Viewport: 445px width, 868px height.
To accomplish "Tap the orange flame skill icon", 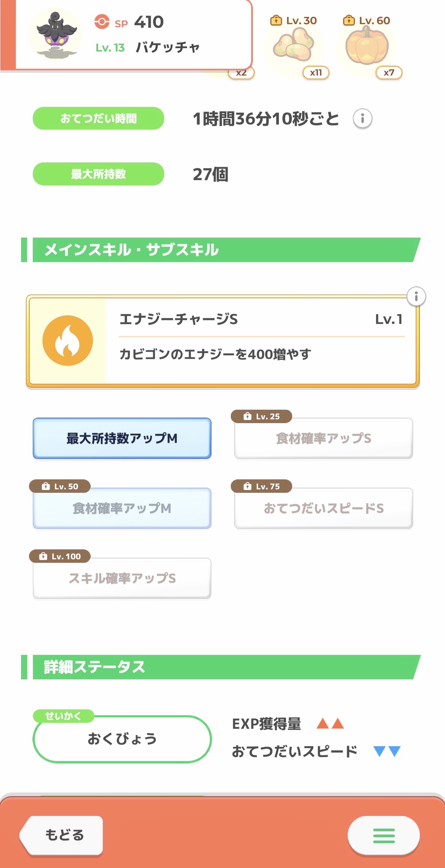I will pos(68,341).
